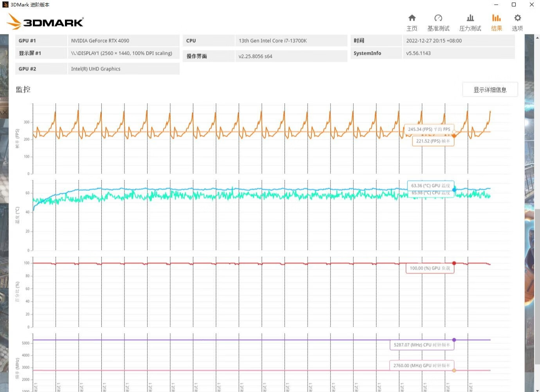Click the 5287.07 (MHz) CPU clock tooltip
This screenshot has width=540, height=392.
(x=422, y=345)
